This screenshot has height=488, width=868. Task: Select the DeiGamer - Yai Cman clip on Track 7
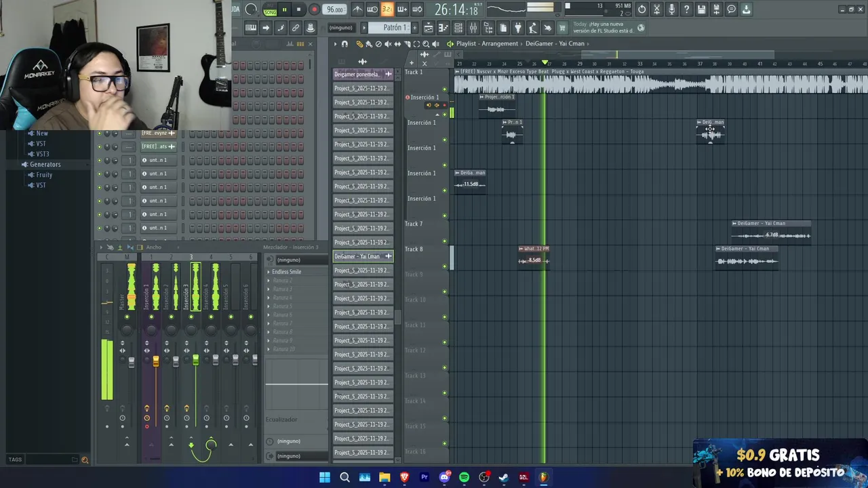pyautogui.click(x=771, y=230)
